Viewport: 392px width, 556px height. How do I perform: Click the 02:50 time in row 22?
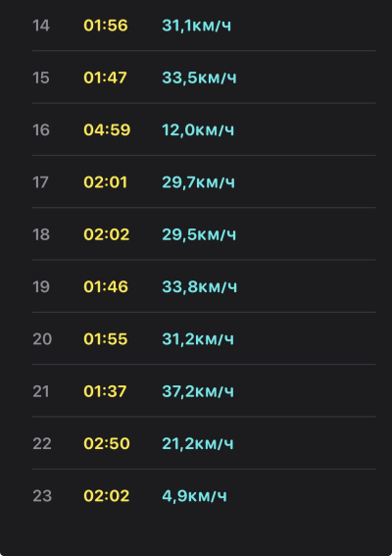[x=107, y=443]
